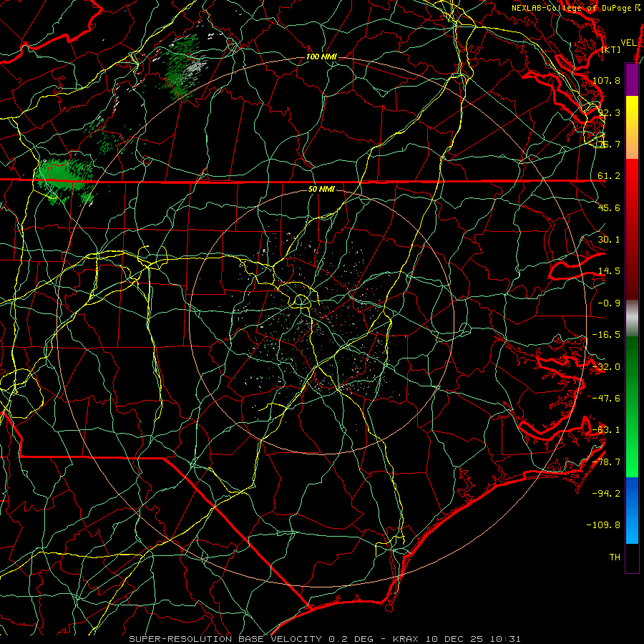
Task: Click the TH label on the legend
Action: pos(615,557)
